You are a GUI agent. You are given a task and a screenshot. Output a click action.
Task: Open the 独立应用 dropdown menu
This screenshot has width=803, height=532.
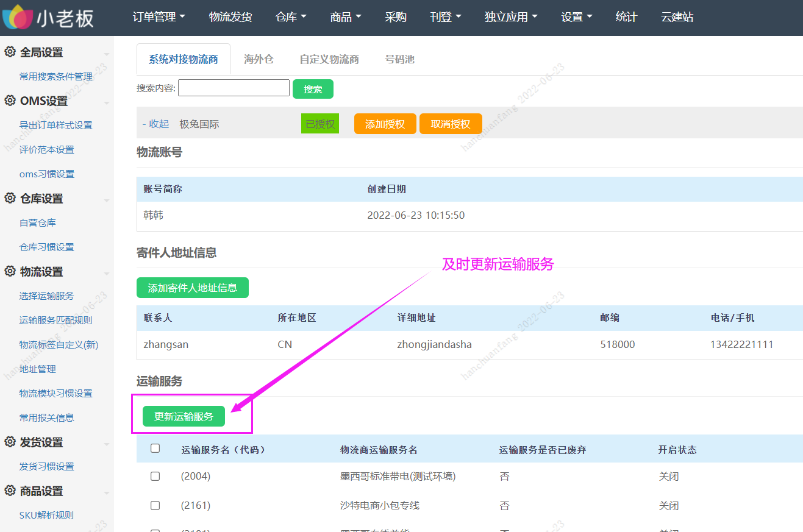coord(511,17)
